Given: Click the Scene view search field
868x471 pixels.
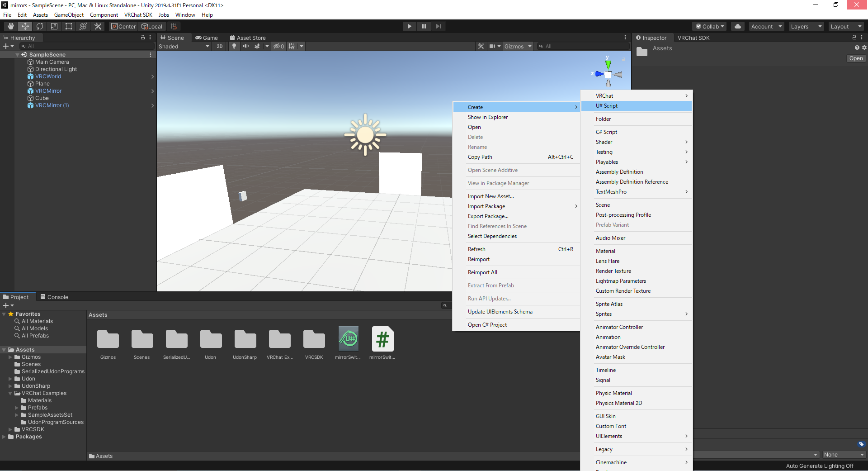Looking at the screenshot, I should 584,46.
